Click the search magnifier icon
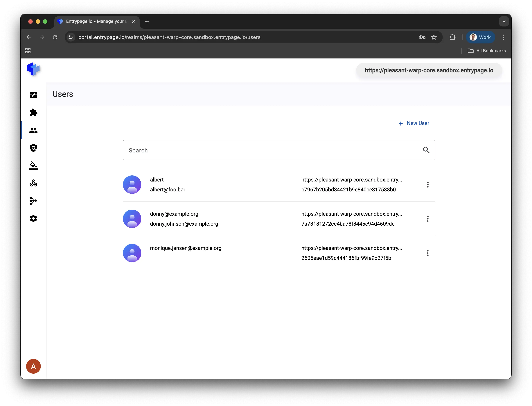 point(426,150)
